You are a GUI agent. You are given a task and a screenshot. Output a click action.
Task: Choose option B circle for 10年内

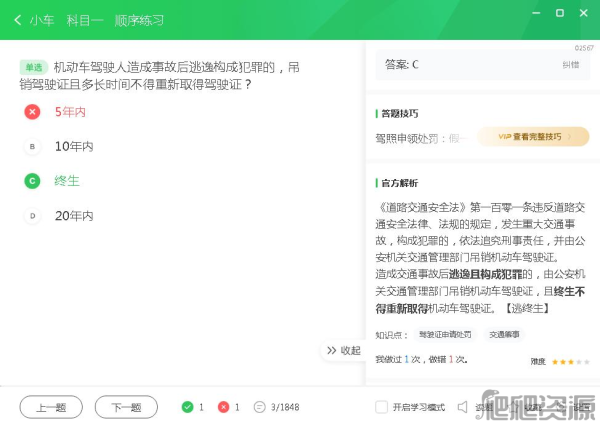click(x=32, y=147)
